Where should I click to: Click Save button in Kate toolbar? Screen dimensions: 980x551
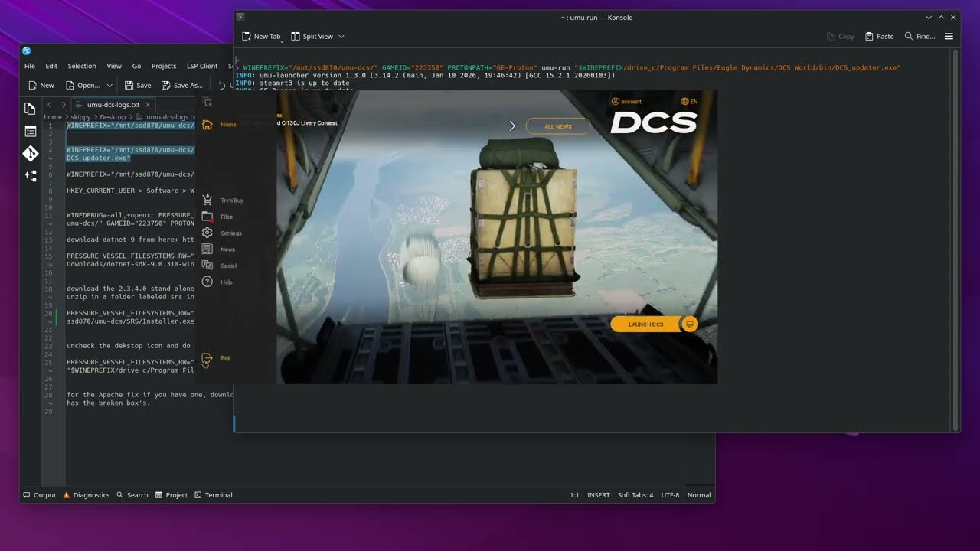(138, 85)
